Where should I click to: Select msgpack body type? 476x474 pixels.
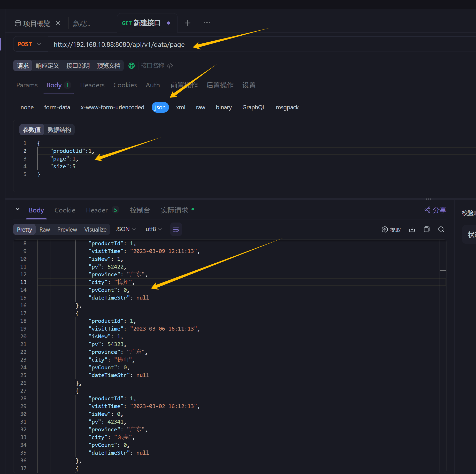287,107
